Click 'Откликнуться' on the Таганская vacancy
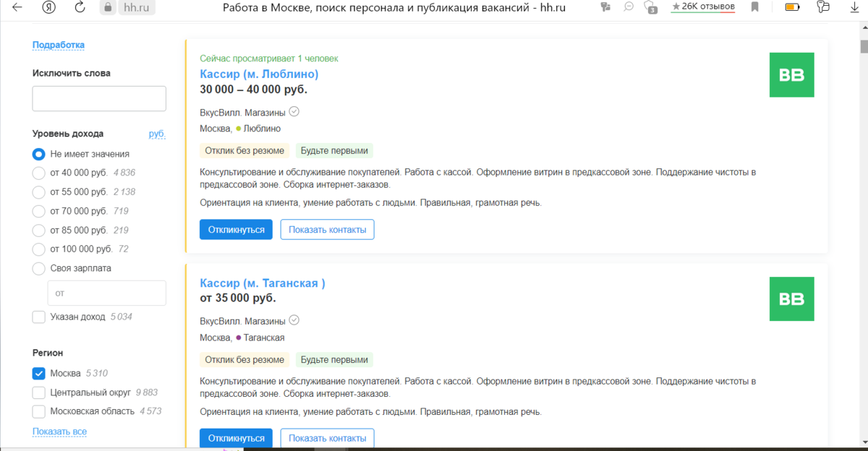This screenshot has width=868, height=451. (x=236, y=438)
